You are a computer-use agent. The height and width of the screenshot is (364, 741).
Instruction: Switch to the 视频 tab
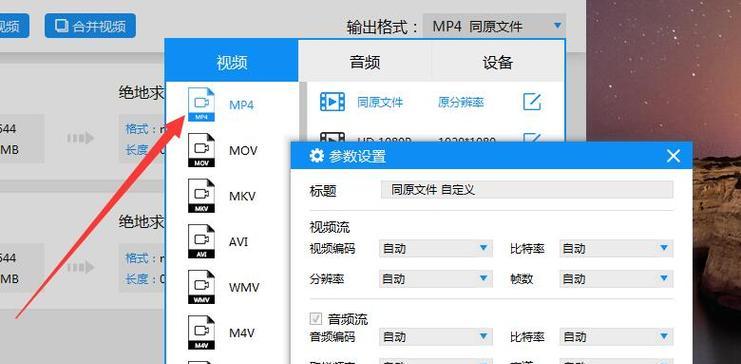click(232, 61)
